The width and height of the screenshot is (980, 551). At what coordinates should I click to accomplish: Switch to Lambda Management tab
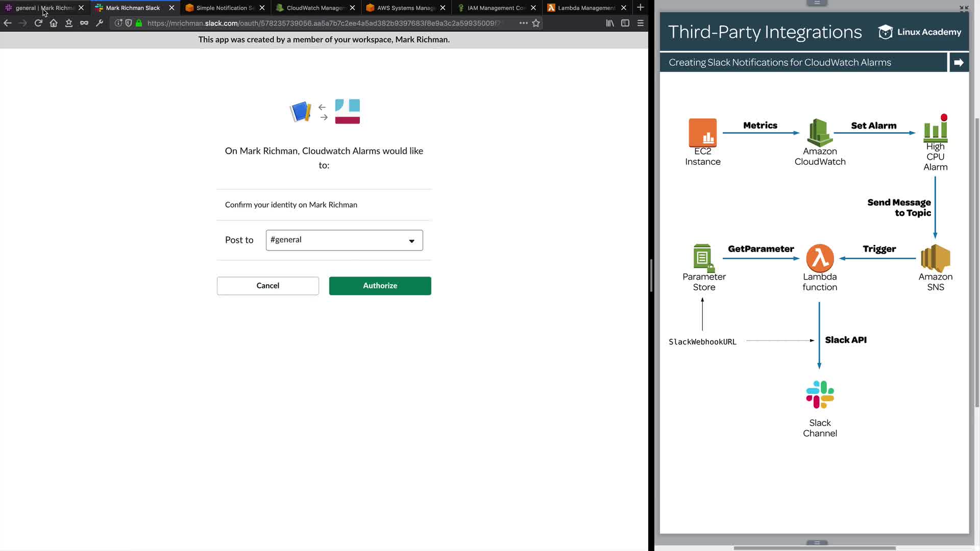[x=586, y=8]
